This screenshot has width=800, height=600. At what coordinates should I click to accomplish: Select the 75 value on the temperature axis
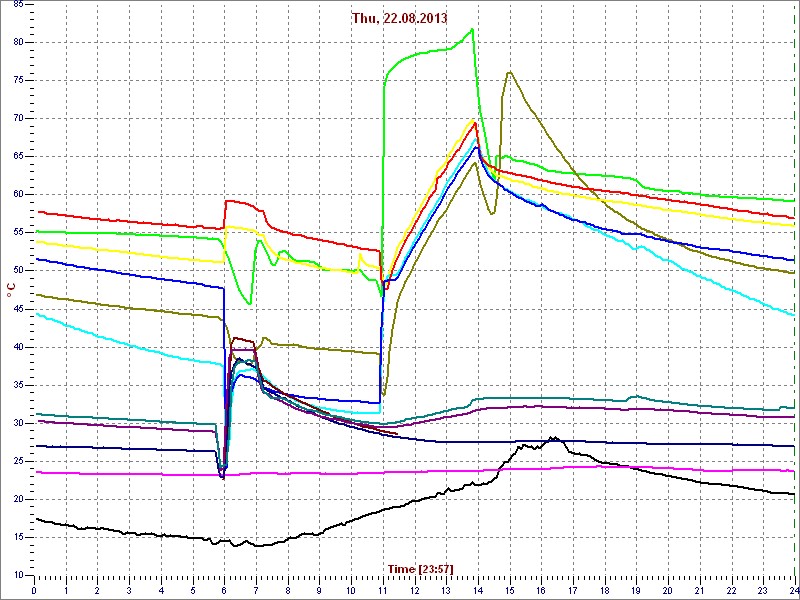(17, 81)
